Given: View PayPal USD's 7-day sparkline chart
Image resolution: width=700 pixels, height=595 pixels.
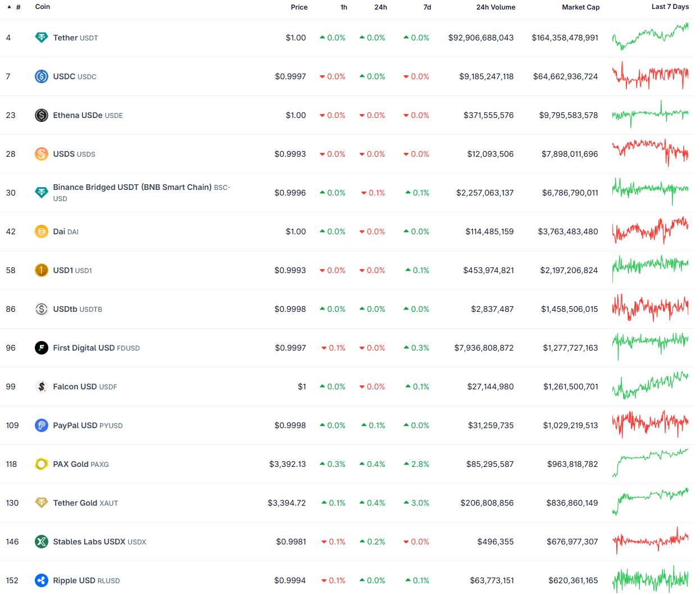Looking at the screenshot, I should (x=650, y=425).
